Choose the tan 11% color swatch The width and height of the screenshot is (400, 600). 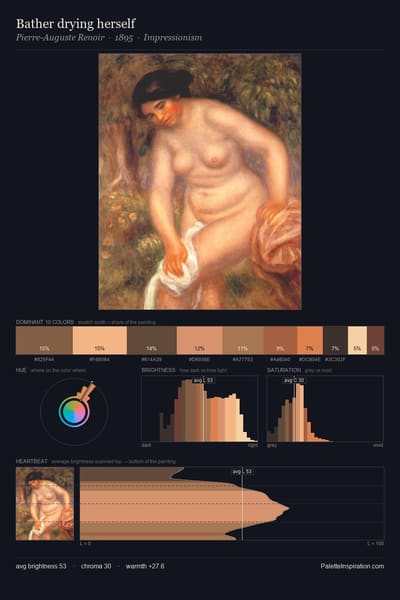point(243,340)
